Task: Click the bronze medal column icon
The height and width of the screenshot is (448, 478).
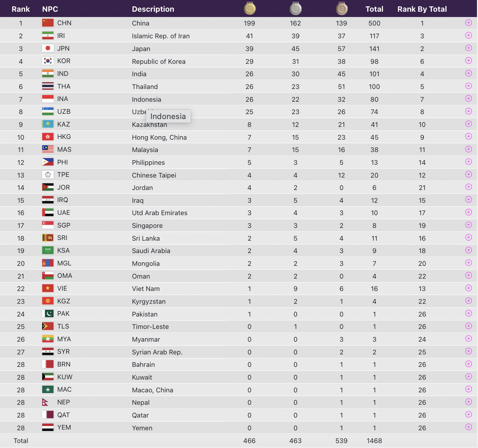Action: coord(341,9)
